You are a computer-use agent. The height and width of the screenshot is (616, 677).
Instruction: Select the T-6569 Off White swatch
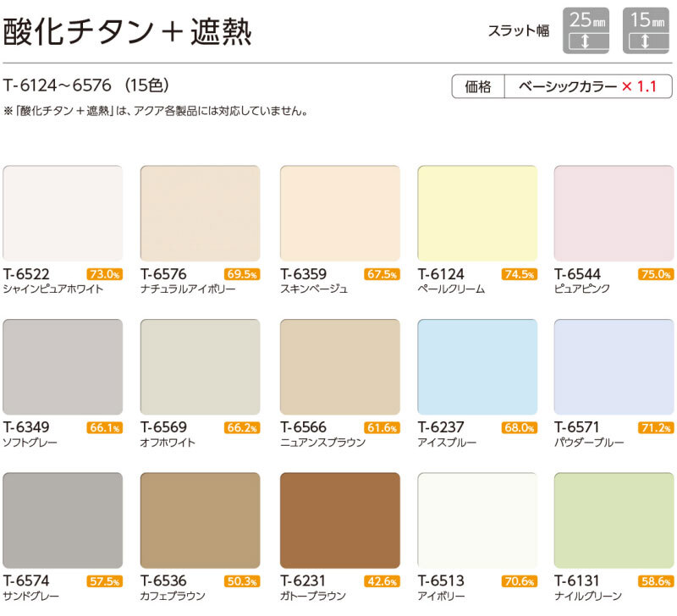tap(201, 366)
